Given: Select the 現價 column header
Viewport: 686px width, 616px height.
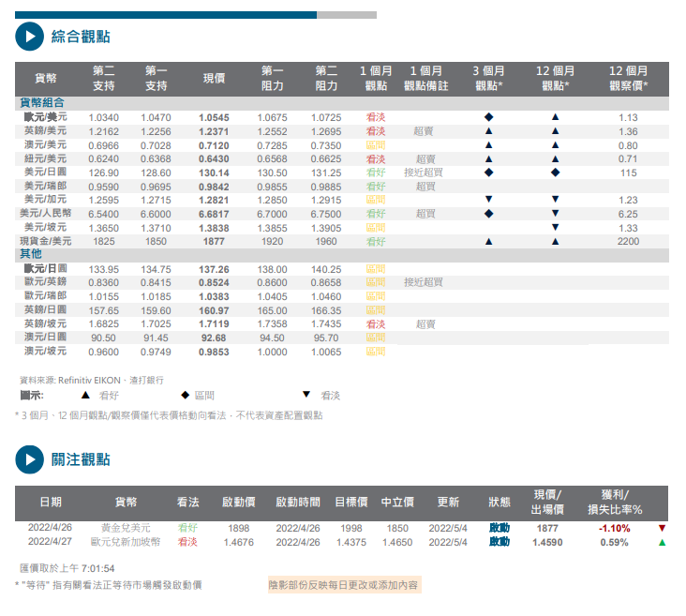Looking at the screenshot, I should (214, 79).
